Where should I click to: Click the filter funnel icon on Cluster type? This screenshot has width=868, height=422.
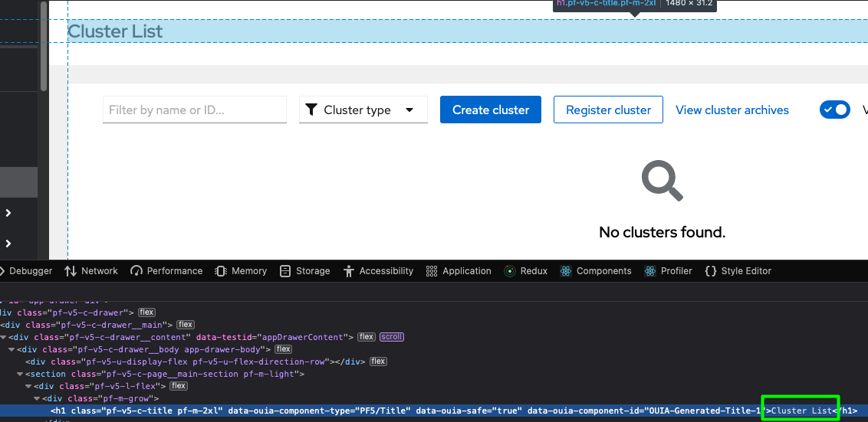point(311,110)
